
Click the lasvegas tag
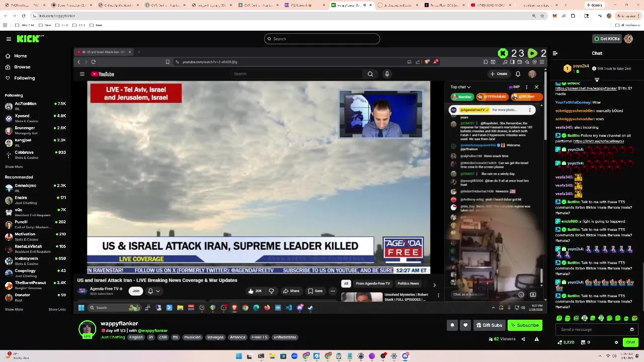pos(215,337)
